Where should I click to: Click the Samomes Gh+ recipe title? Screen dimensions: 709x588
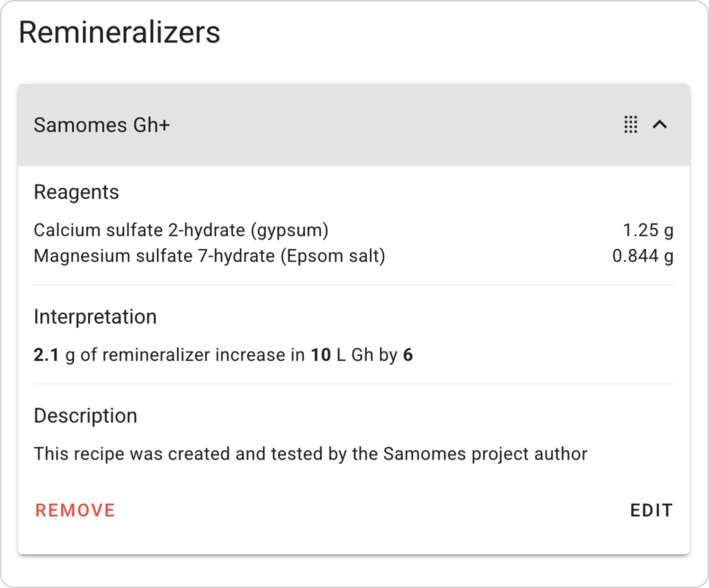(102, 125)
